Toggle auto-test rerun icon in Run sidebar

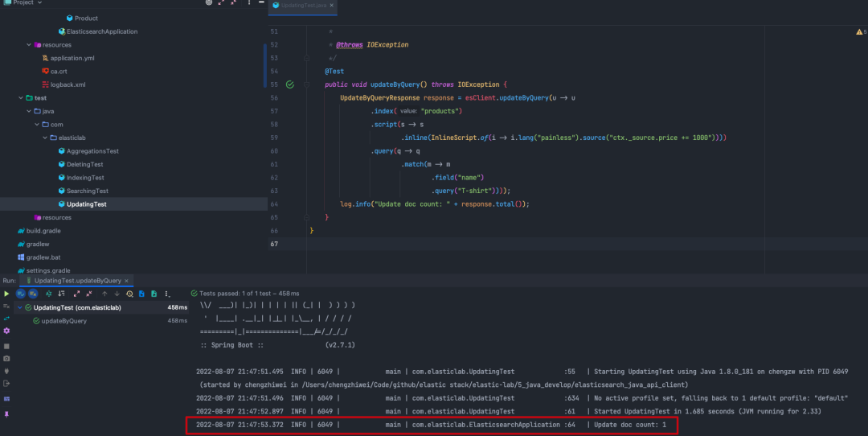point(6,306)
